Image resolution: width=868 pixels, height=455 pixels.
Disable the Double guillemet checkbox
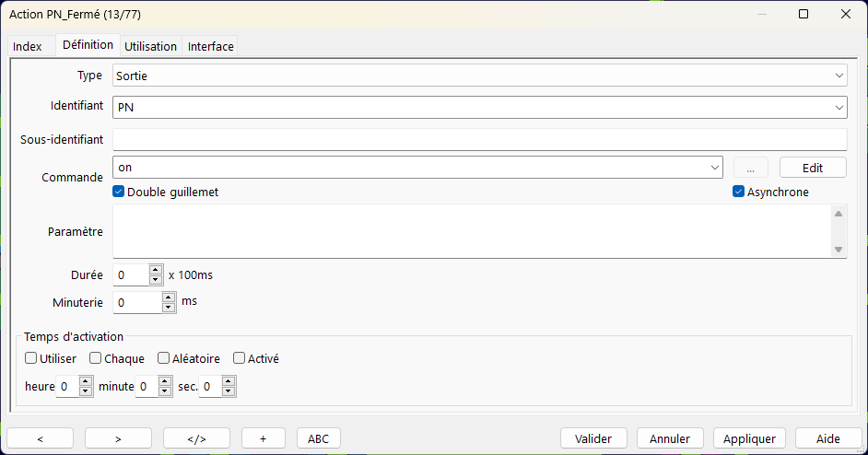(119, 192)
